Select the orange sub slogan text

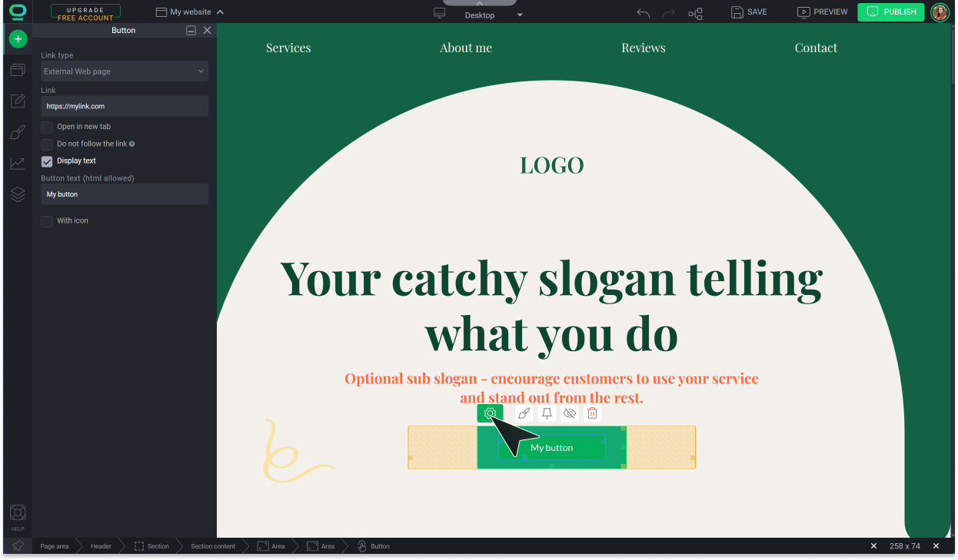pos(551,388)
